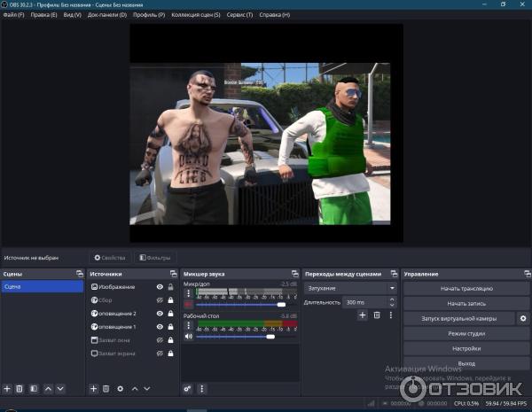Enable Режим студии

tap(466, 333)
